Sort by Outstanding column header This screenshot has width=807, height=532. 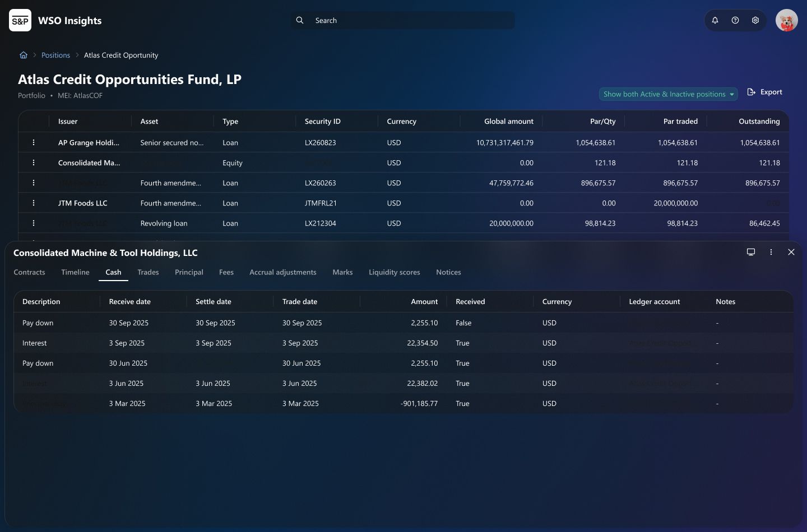tap(759, 121)
